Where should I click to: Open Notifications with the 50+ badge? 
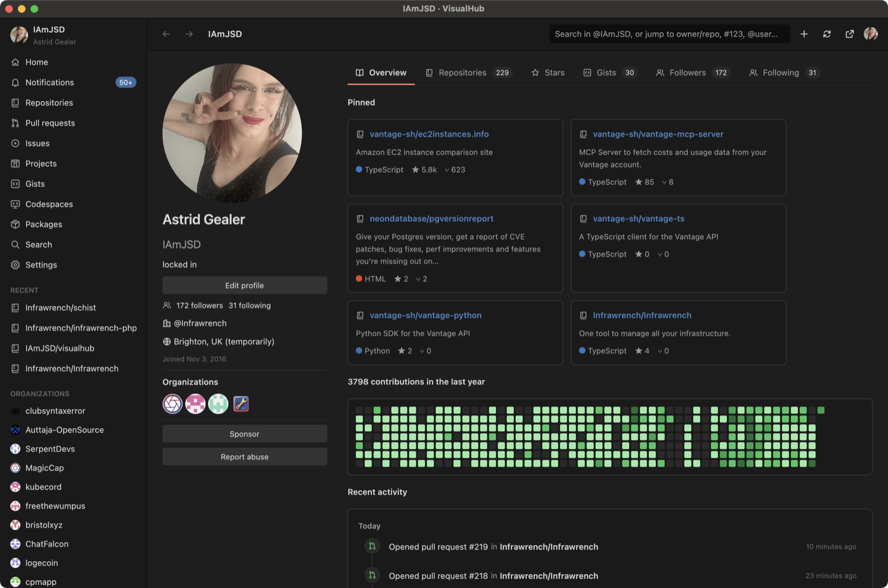coord(73,82)
